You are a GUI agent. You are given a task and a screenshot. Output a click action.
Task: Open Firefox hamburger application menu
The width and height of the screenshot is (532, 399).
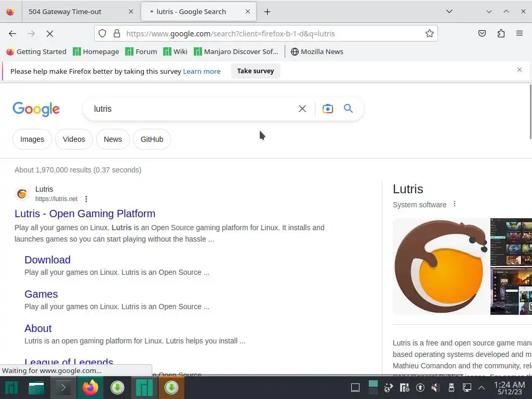coord(520,33)
